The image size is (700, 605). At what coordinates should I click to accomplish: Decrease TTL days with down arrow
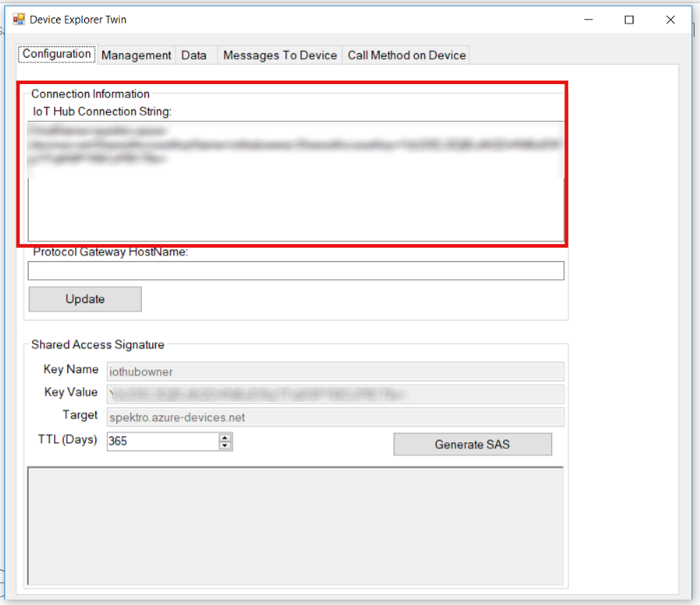(x=225, y=446)
